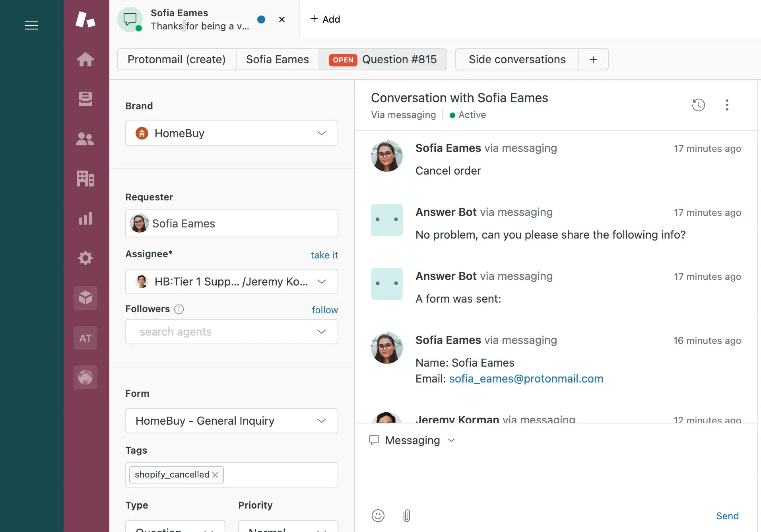This screenshot has width=761, height=532.
Task: Open the Priority dropdown
Action: click(288, 526)
